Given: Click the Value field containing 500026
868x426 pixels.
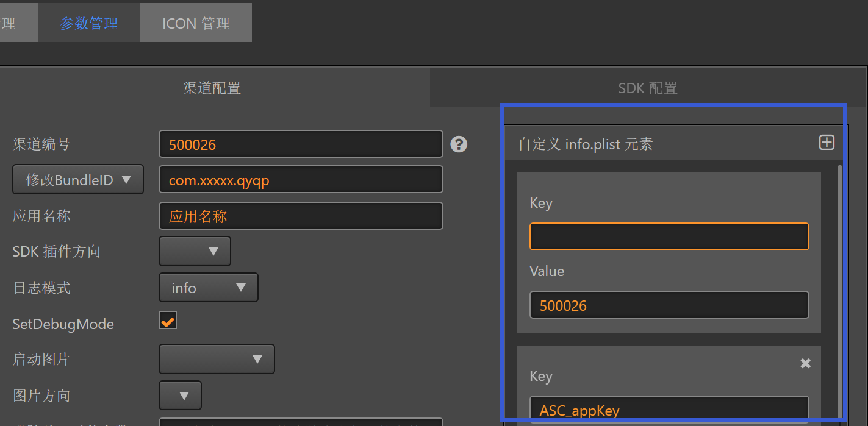Looking at the screenshot, I should 669,305.
